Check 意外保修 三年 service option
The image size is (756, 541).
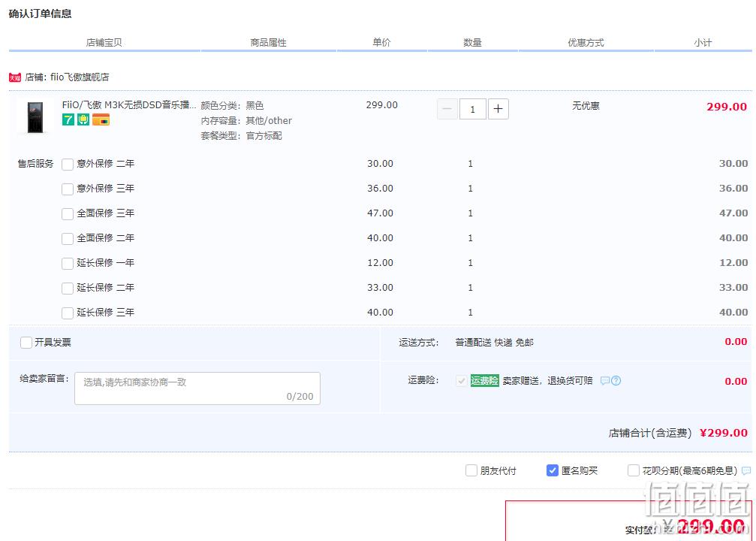(x=68, y=189)
